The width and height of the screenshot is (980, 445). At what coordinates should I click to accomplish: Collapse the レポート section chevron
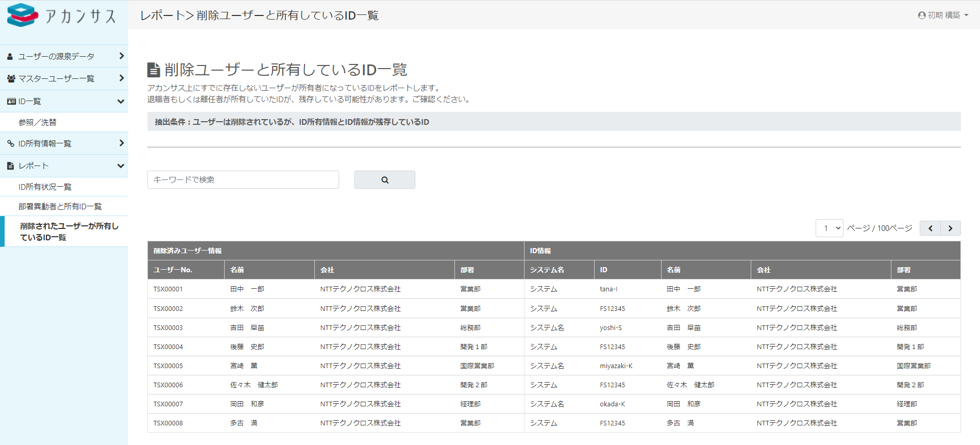121,166
